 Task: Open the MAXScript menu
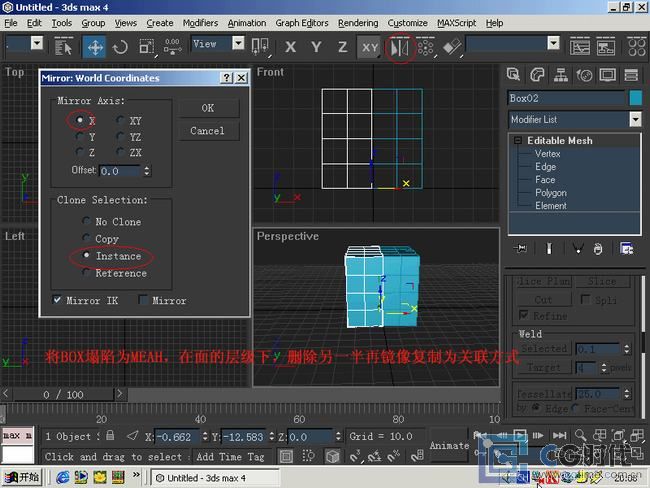coord(456,23)
